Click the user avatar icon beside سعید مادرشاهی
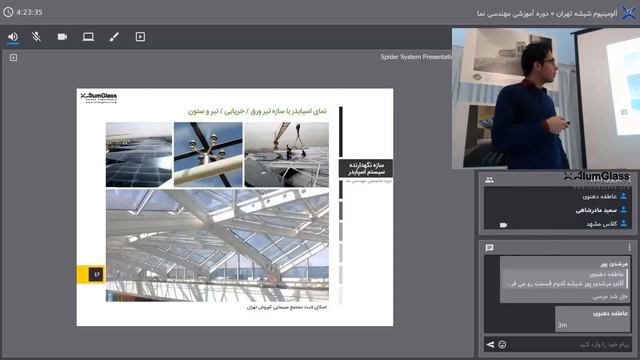 623,210
